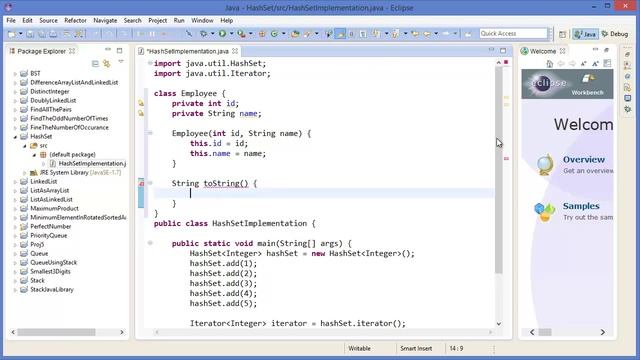Open Run button dropdown arrow
Image resolution: width=640 pixels, height=360 pixels.
point(231,34)
